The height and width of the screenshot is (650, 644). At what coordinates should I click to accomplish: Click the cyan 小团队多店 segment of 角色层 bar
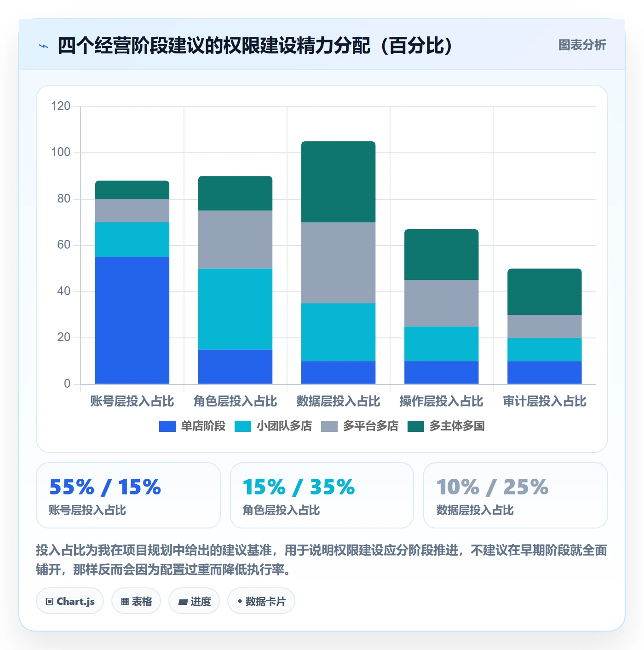235,309
